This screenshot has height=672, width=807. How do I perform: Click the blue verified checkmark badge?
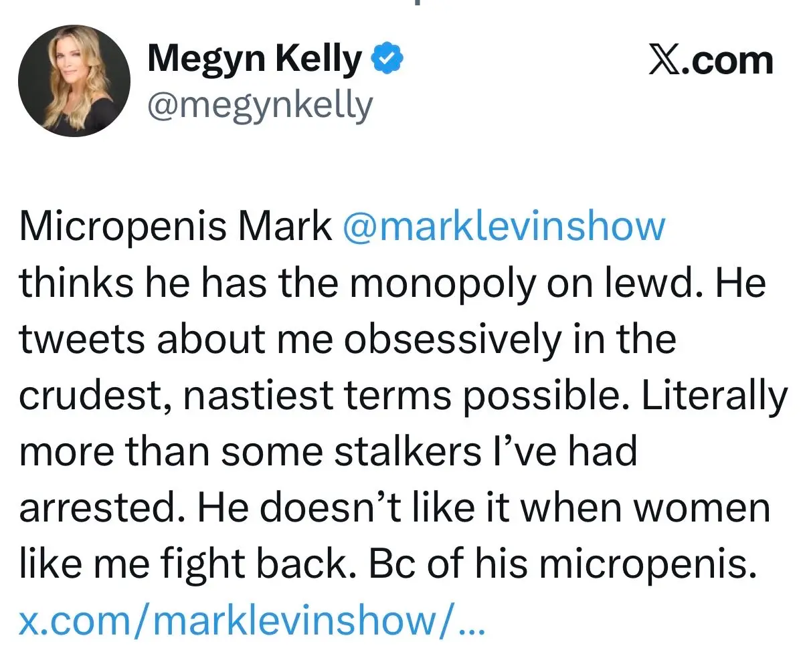click(x=387, y=59)
